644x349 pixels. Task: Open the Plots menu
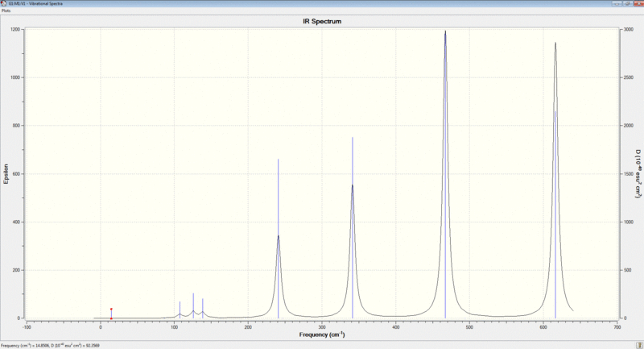[x=6, y=10]
